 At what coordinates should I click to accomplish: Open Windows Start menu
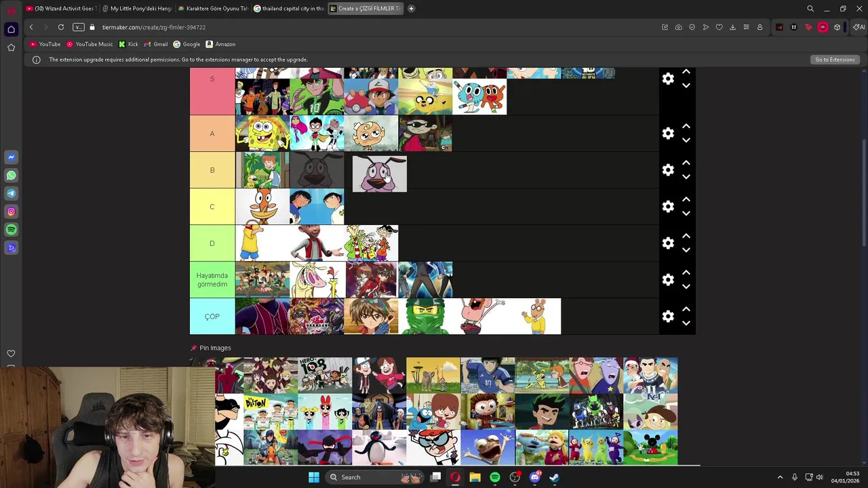click(314, 477)
